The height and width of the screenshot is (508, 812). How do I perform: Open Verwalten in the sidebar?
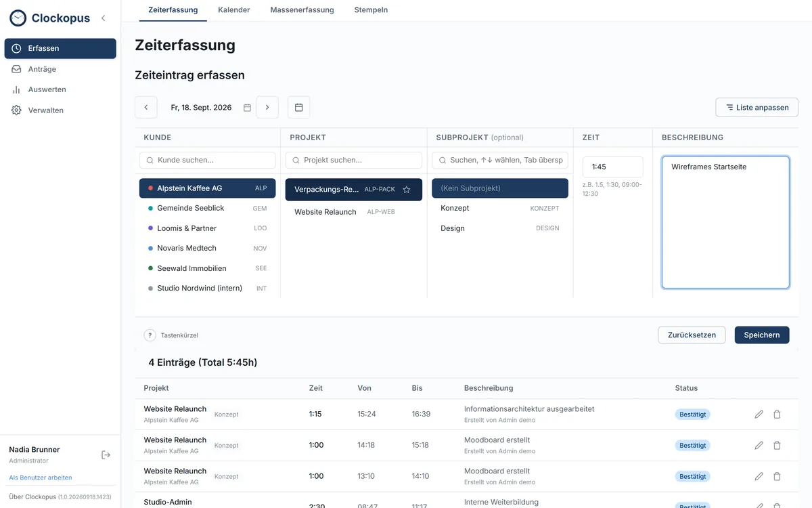click(60, 110)
